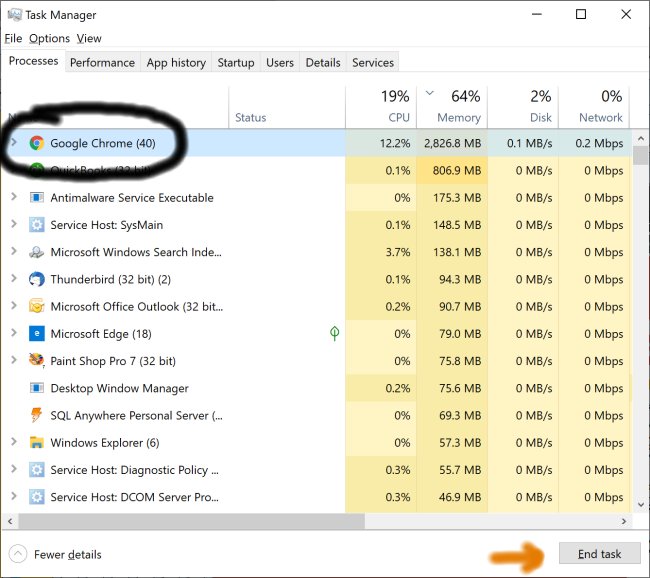The image size is (650, 578).
Task: Sort by the Memory column header
Action: pyautogui.click(x=452, y=107)
